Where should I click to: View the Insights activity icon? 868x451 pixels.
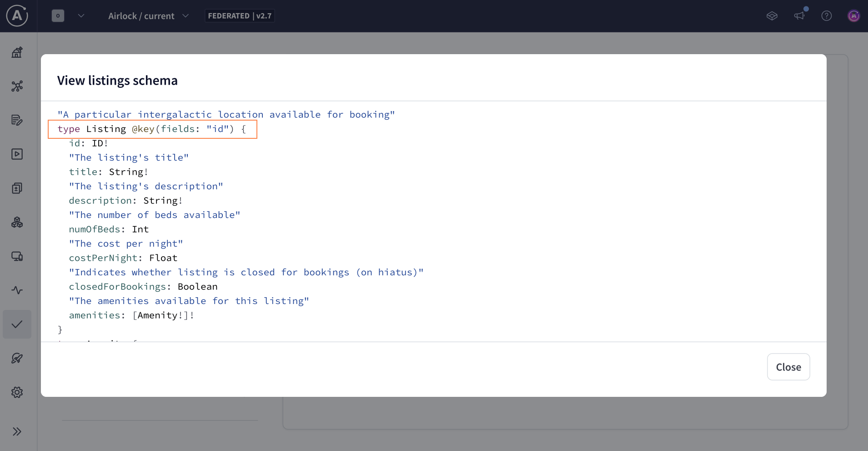point(17,290)
